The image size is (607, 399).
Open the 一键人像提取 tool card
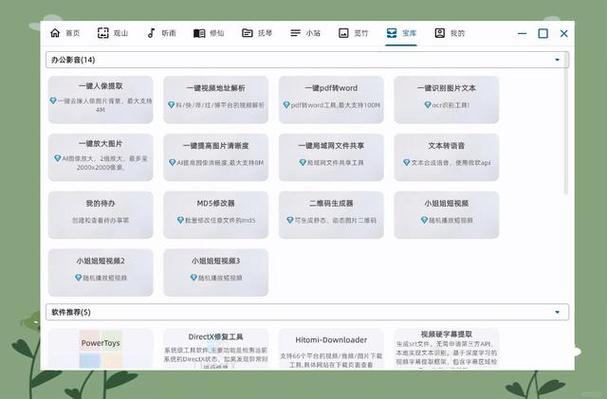[x=101, y=100]
